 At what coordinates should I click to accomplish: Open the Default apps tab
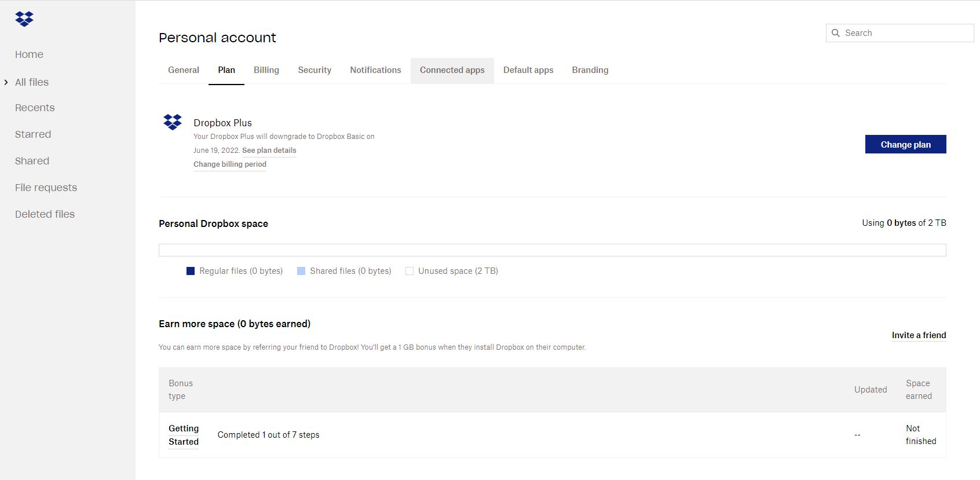click(x=528, y=70)
